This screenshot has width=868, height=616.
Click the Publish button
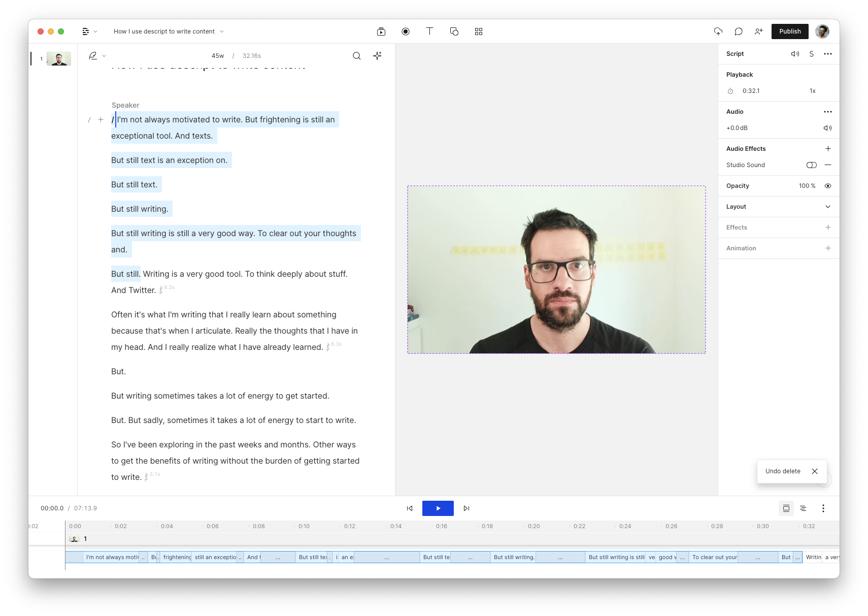pos(790,31)
